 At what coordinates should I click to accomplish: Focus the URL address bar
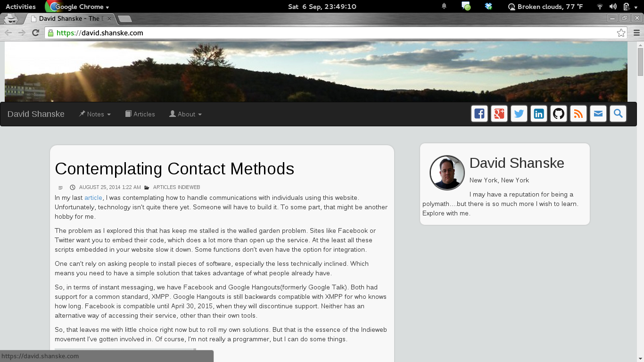pos(330,33)
